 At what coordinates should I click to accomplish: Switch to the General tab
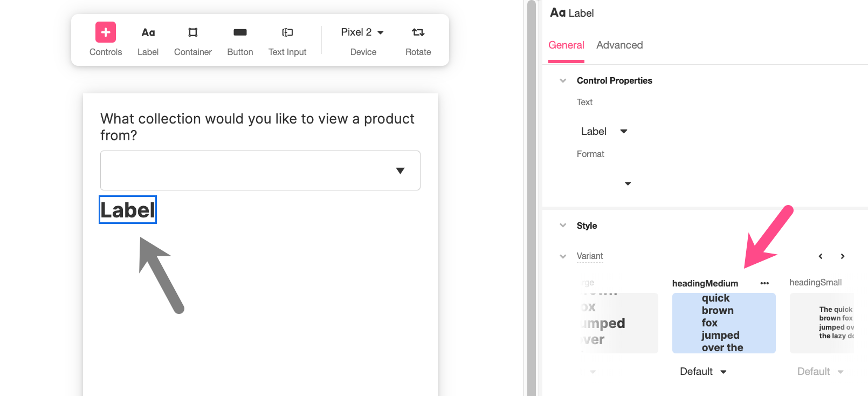tap(566, 45)
